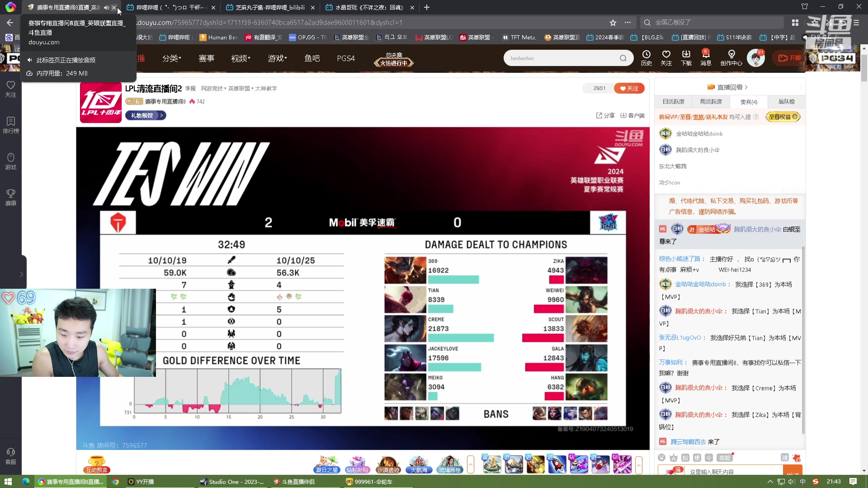Click the 举报 report link
The image size is (868, 488).
(x=190, y=89)
